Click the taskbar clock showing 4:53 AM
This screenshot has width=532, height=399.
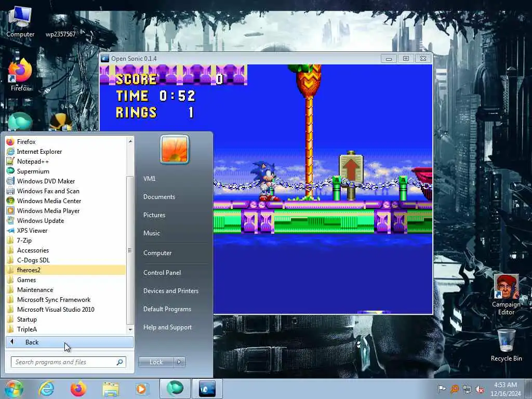[505, 389]
